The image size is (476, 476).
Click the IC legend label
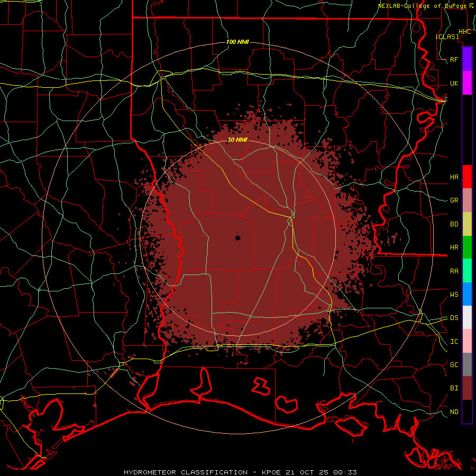pos(454,342)
